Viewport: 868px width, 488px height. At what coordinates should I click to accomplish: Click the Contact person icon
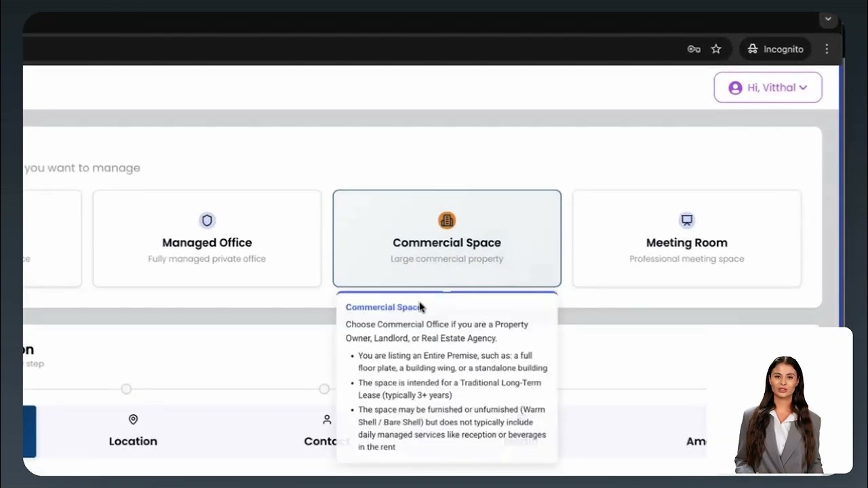click(x=327, y=420)
